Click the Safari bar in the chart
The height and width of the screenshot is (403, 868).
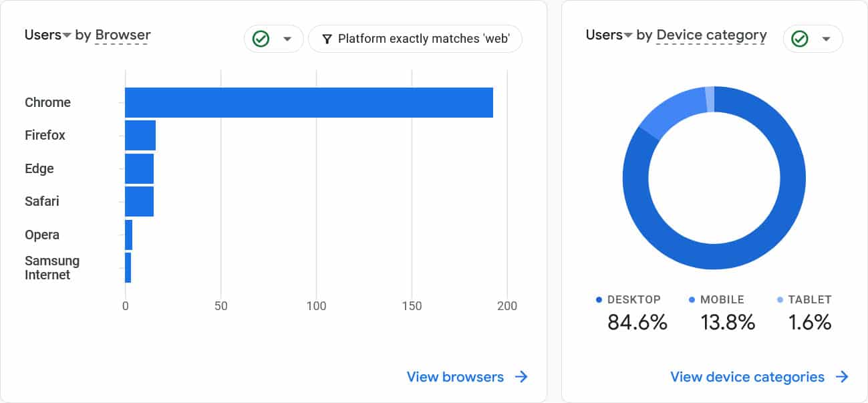click(139, 201)
